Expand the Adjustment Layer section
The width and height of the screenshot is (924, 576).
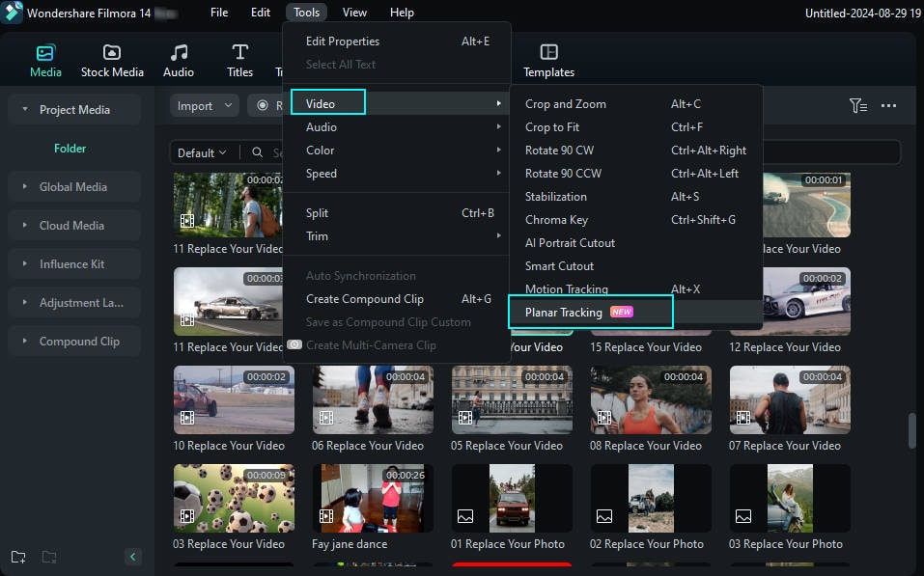pyautogui.click(x=25, y=302)
